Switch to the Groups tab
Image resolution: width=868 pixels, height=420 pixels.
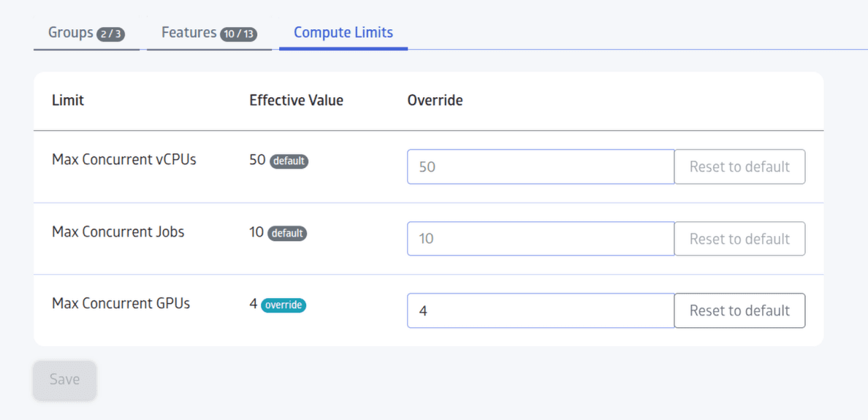(x=86, y=33)
